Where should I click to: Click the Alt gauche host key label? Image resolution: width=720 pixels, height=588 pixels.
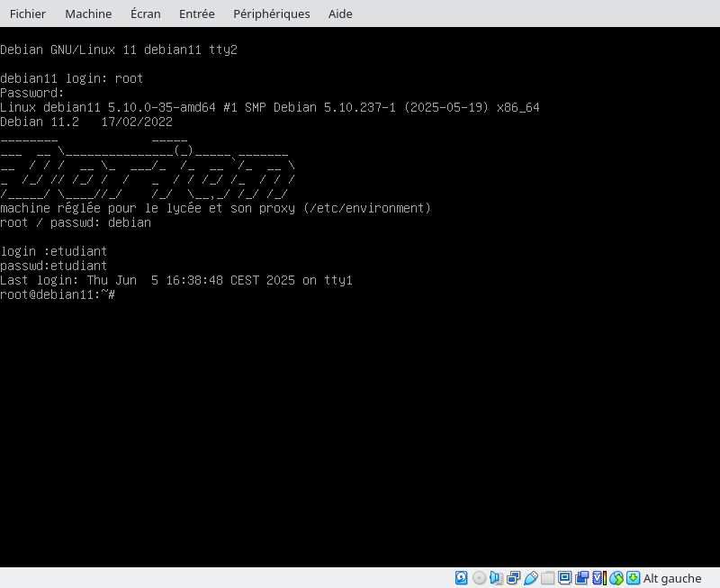(671, 578)
